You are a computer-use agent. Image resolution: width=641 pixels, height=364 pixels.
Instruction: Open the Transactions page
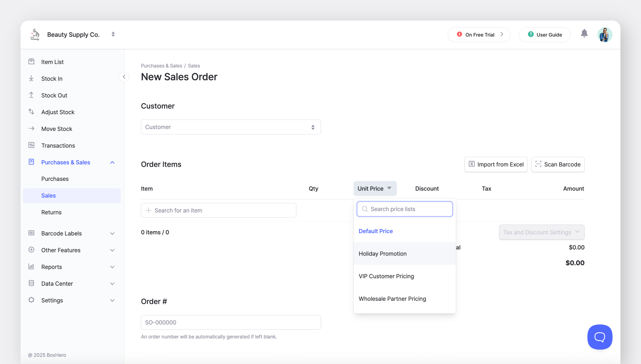[x=58, y=146]
